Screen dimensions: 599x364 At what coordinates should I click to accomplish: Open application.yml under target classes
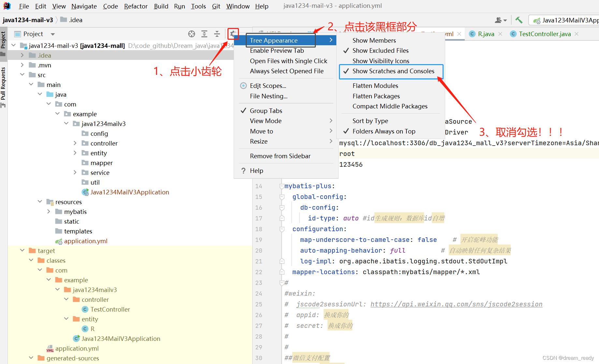click(73, 348)
